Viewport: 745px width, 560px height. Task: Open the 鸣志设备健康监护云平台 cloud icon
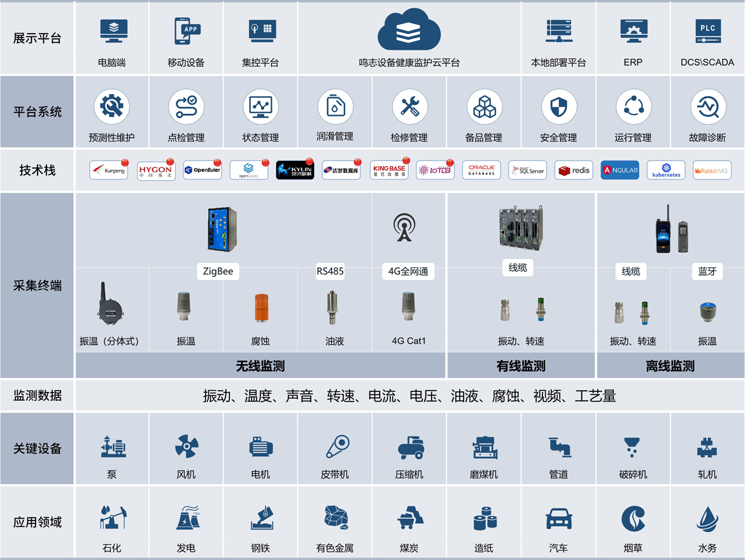click(409, 31)
